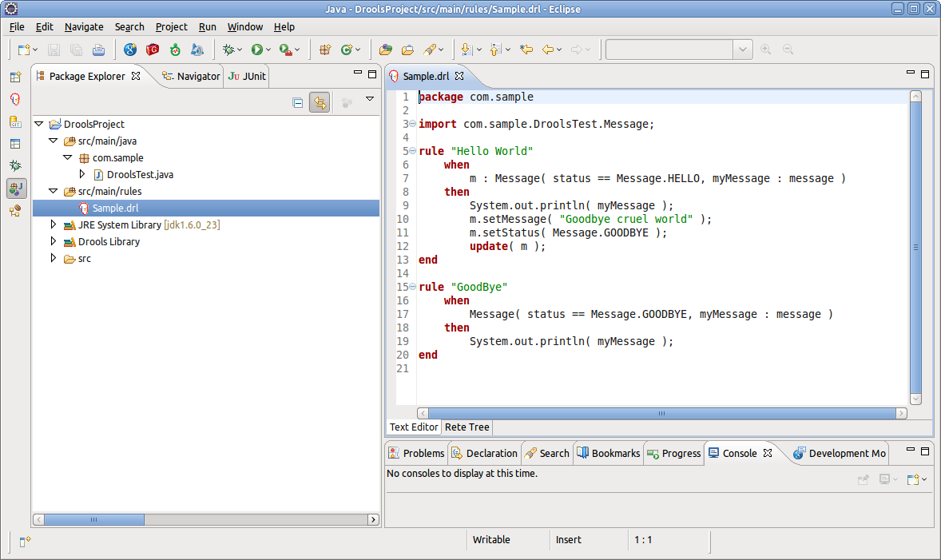Click the Last Edit Location toolbar arrow
This screenshot has width=941, height=560.
click(526, 50)
